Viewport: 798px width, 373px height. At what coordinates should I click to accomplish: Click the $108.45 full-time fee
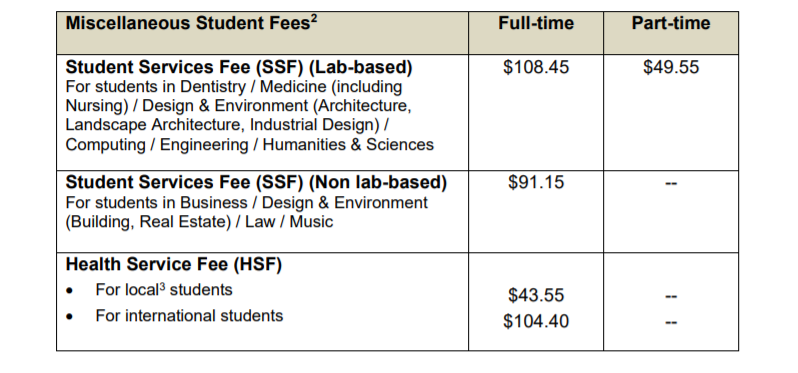point(536,67)
